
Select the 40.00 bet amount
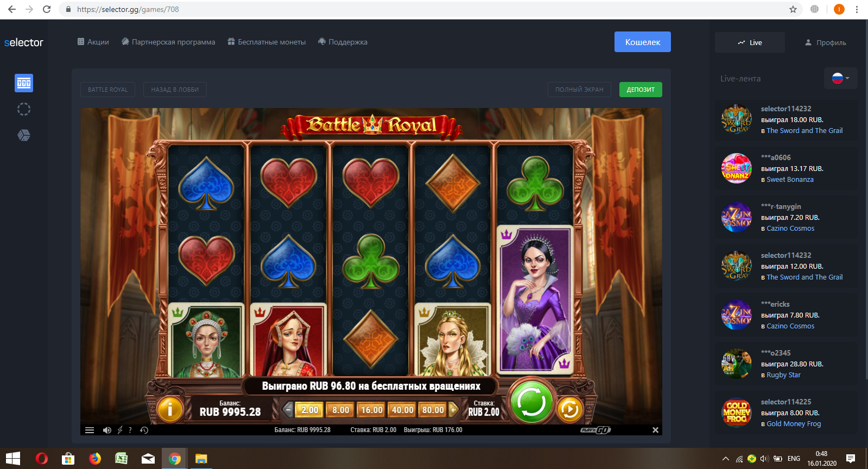(403, 410)
